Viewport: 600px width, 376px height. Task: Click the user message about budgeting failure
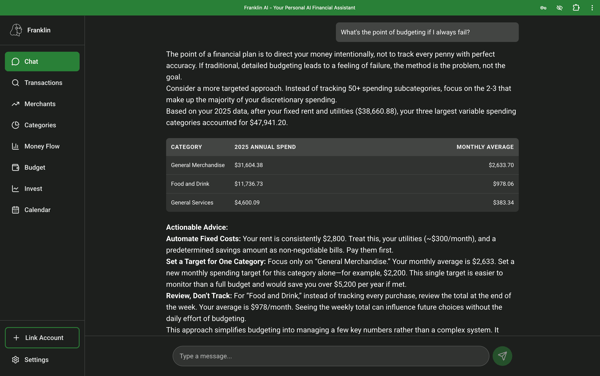pyautogui.click(x=427, y=32)
